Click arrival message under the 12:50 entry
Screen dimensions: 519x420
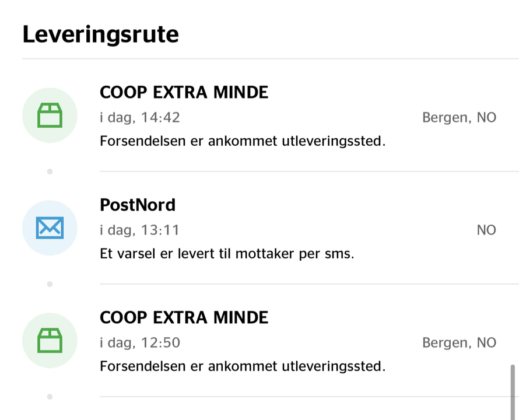pyautogui.click(x=243, y=367)
